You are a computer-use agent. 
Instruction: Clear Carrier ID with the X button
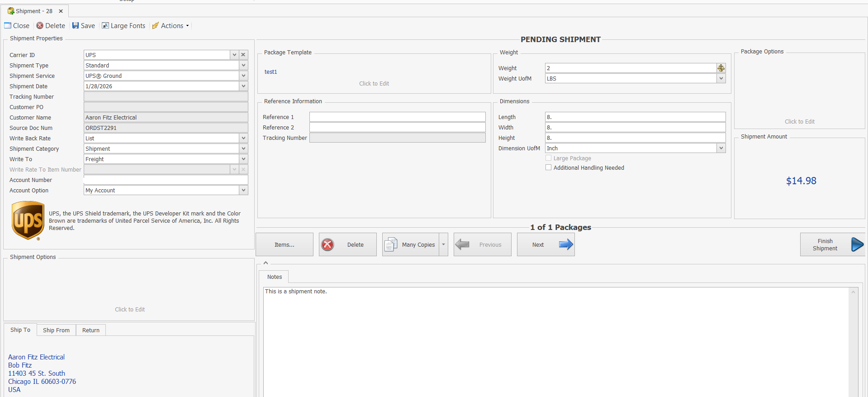click(243, 55)
